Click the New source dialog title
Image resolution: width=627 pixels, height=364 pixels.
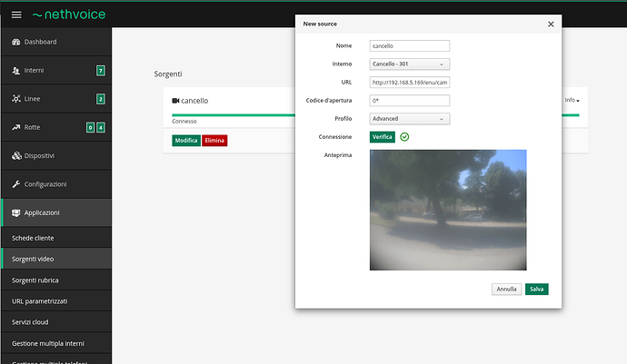coord(320,24)
